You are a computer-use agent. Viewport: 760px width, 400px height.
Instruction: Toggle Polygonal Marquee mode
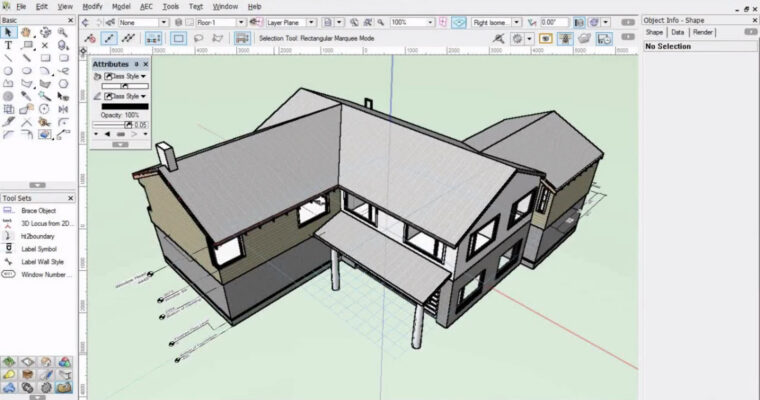pos(218,38)
